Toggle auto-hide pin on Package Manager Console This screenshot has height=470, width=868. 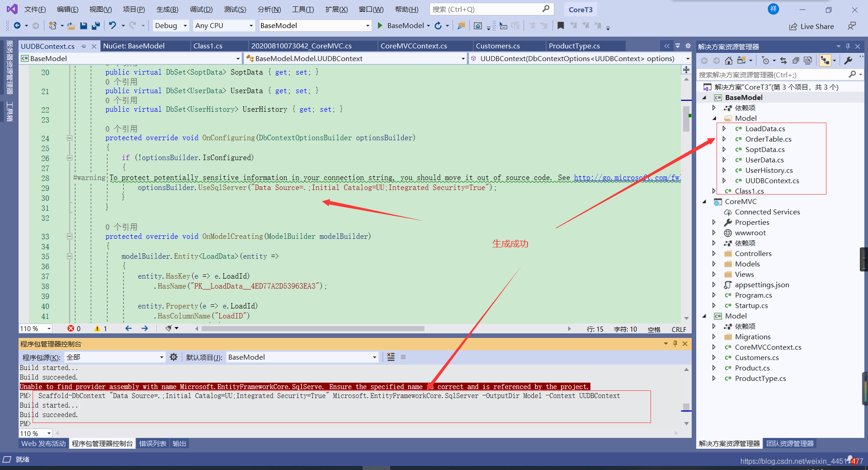[x=675, y=344]
